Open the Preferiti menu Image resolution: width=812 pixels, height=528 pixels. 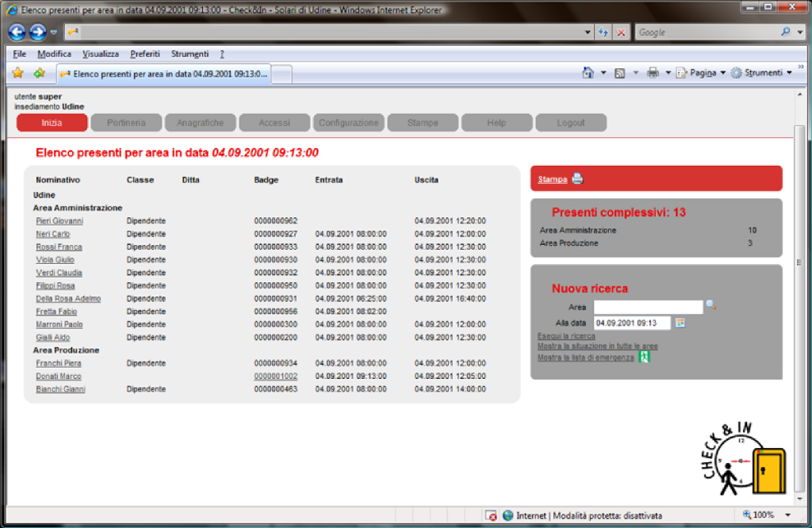[145, 54]
